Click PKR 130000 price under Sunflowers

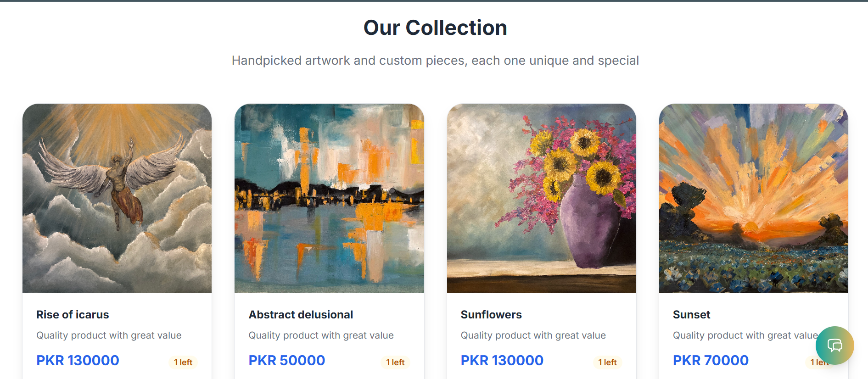click(x=502, y=361)
